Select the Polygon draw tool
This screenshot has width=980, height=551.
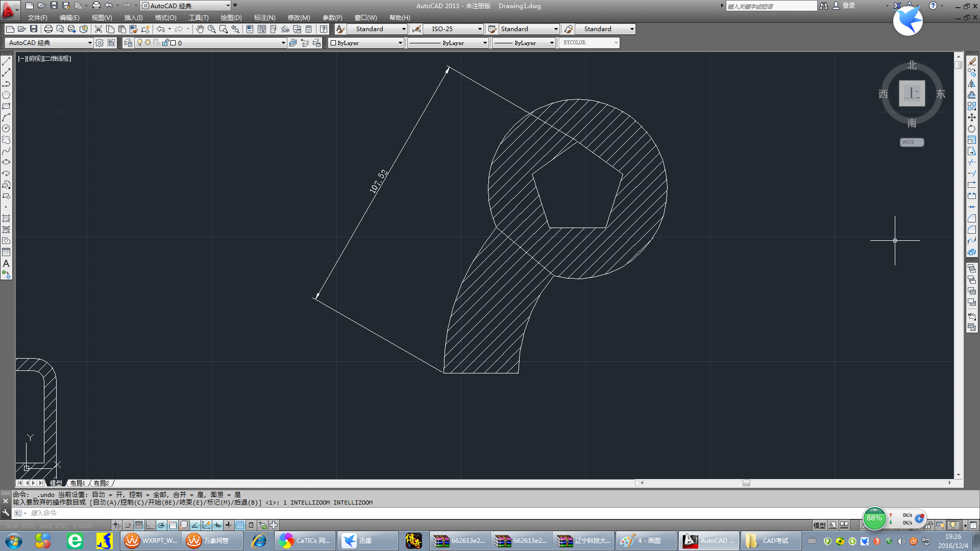[x=6, y=95]
